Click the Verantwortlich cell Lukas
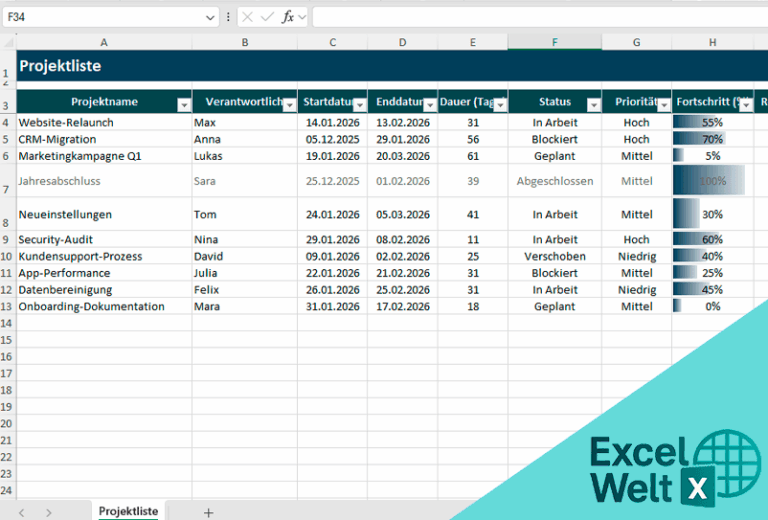This screenshot has width=768, height=520. [x=245, y=156]
